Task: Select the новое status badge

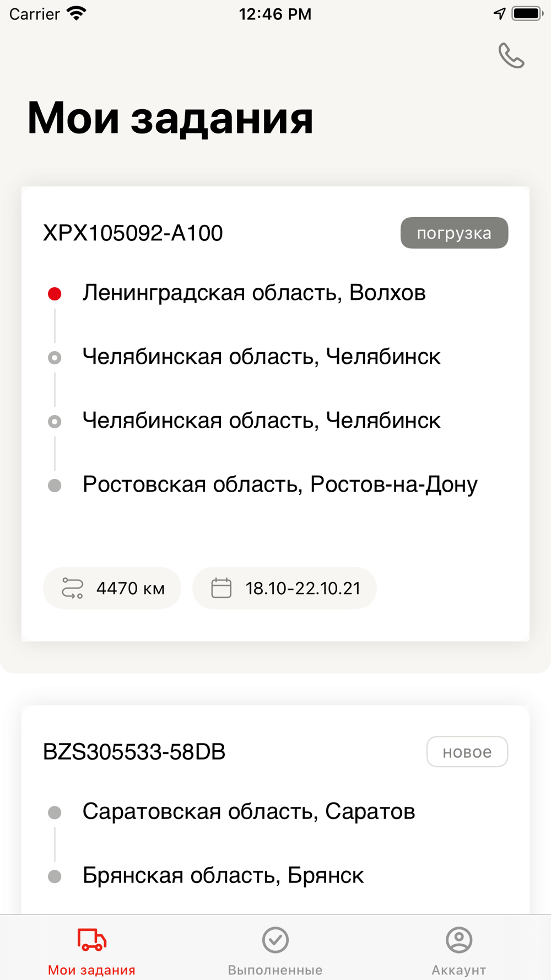Action: tap(467, 752)
